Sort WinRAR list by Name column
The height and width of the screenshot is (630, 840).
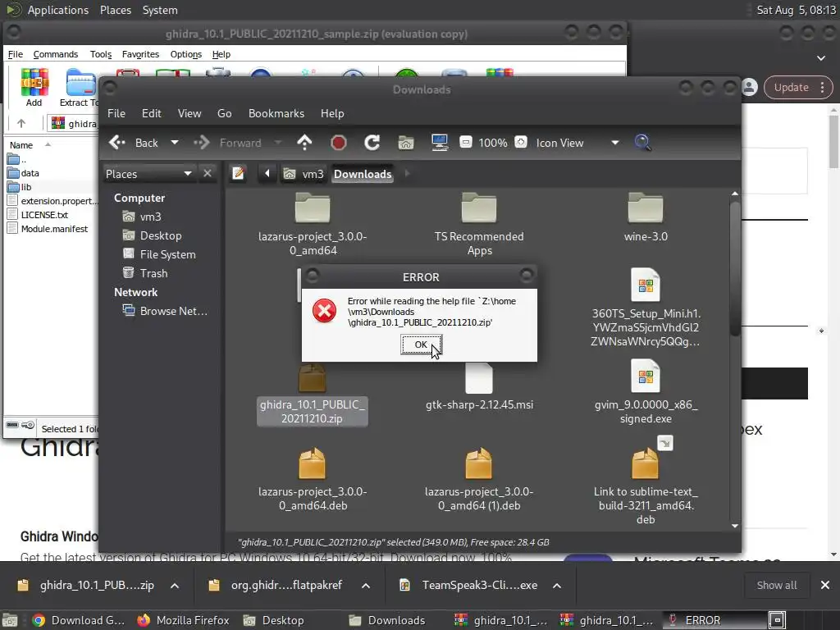(x=21, y=145)
